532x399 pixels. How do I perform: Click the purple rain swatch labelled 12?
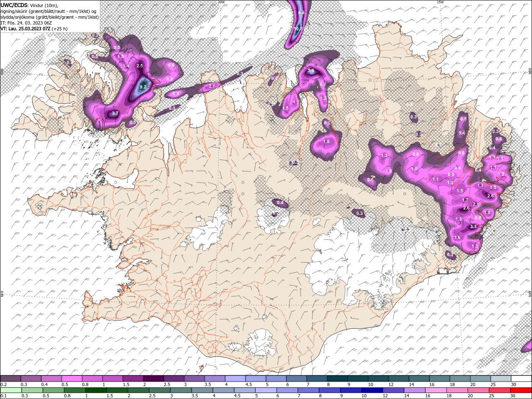click(x=393, y=390)
